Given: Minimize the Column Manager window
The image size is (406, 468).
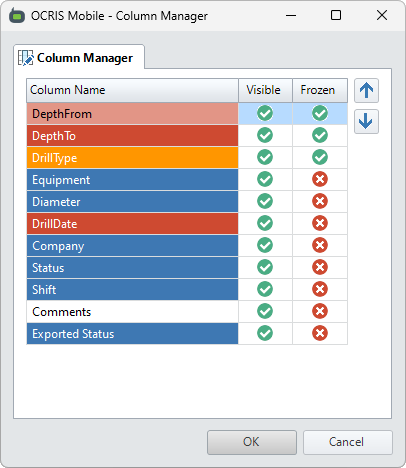Looking at the screenshot, I should pos(291,15).
